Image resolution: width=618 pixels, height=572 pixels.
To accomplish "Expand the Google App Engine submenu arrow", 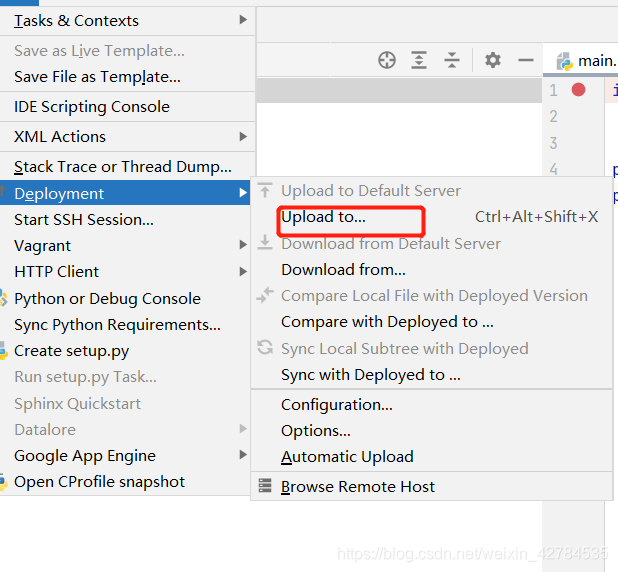I will click(x=243, y=455).
